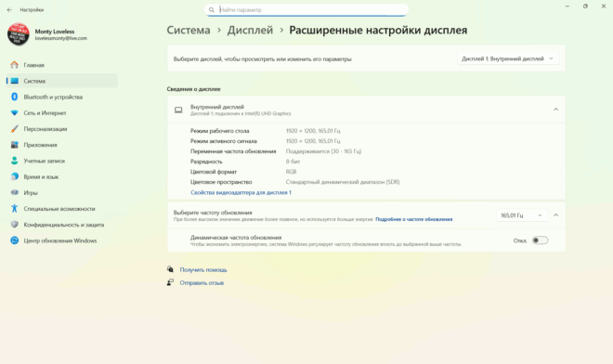Open the Дисплей 1: Внутренний дисплей dropdown
The image size is (613, 364).
coord(508,58)
